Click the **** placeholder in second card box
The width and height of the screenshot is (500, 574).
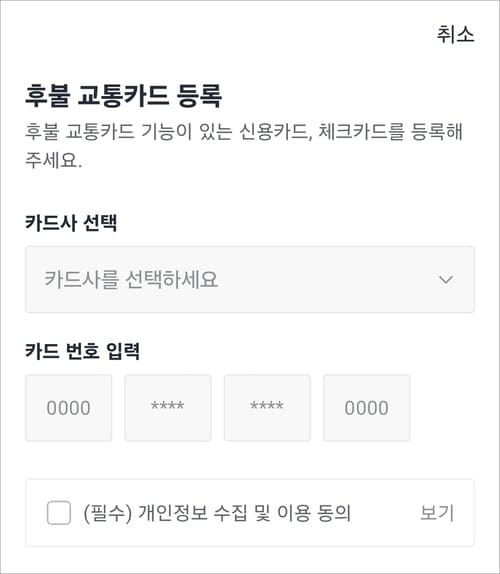pyautogui.click(x=168, y=406)
